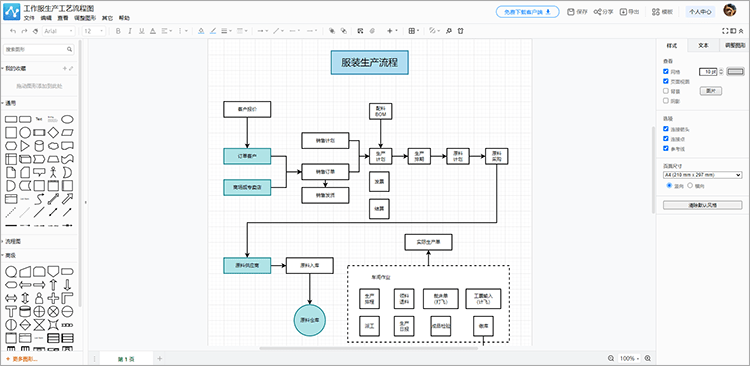The image size is (750, 366).
Task: Switch to the 文本 tab
Action: point(703,45)
